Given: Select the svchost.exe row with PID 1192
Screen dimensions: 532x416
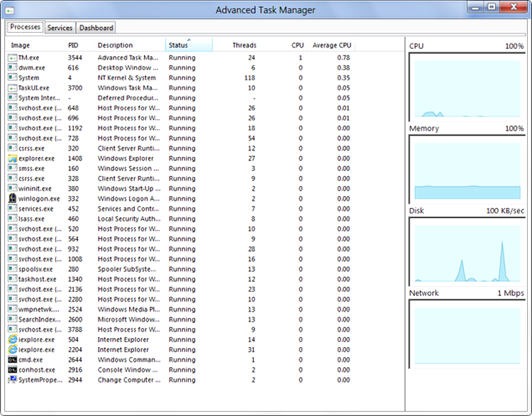Looking at the screenshot, I should (180, 128).
